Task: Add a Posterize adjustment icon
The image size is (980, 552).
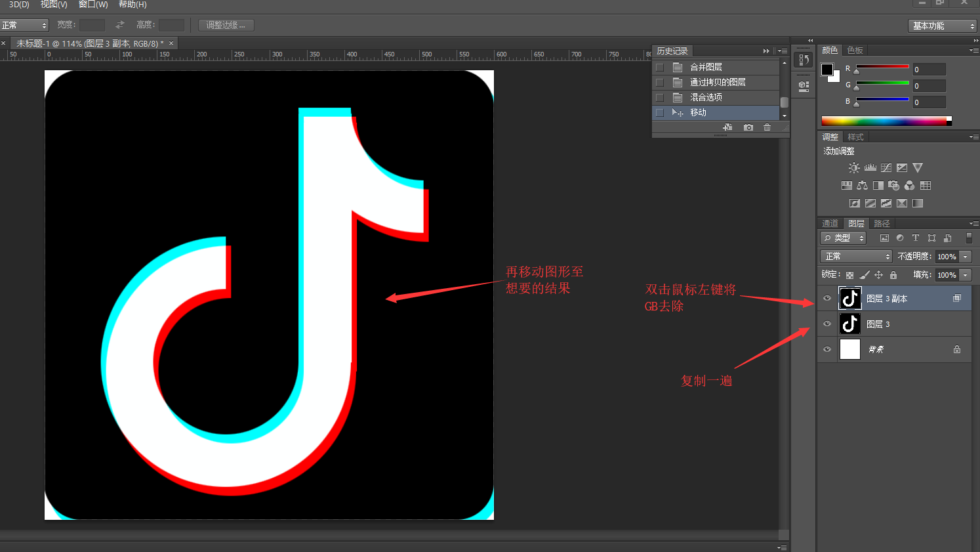Action: 870,203
